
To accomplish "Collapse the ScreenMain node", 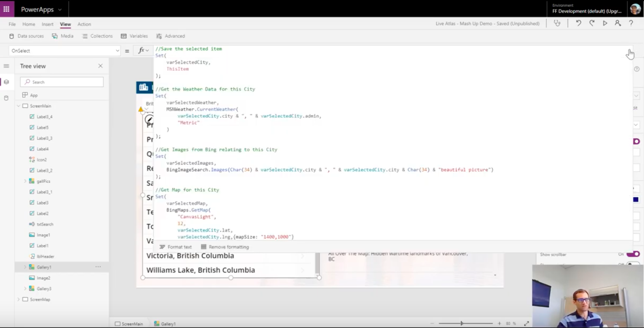I will point(18,106).
